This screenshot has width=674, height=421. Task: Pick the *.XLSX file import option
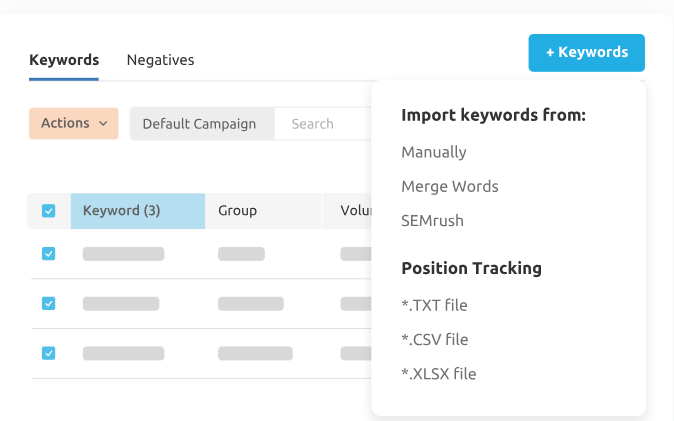pos(438,374)
